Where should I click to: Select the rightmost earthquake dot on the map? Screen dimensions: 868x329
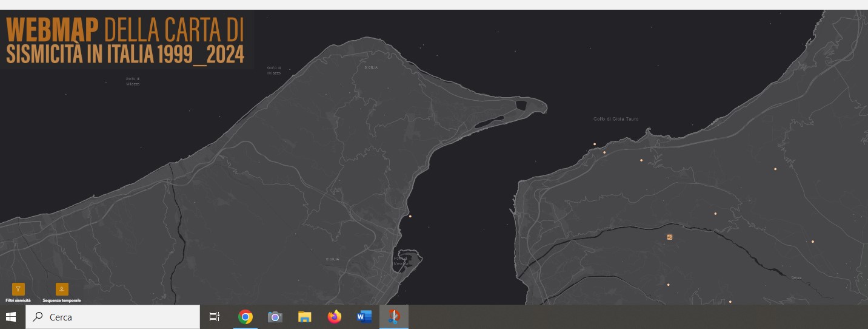pos(813,242)
